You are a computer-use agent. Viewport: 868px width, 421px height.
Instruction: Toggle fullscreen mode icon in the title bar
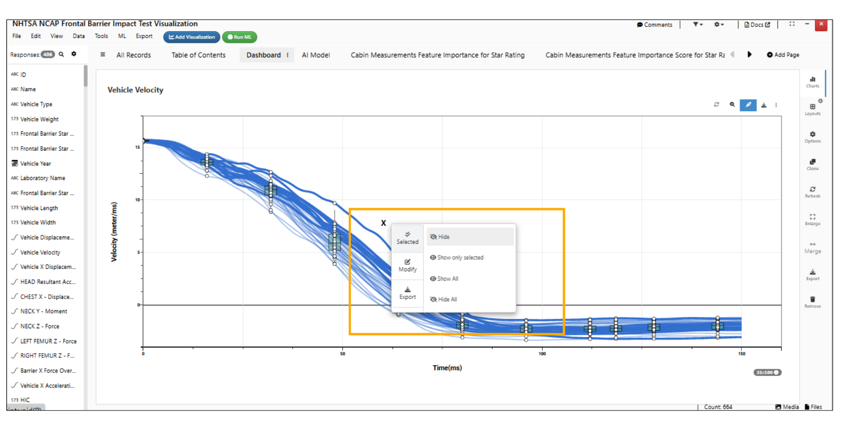pyautogui.click(x=792, y=24)
